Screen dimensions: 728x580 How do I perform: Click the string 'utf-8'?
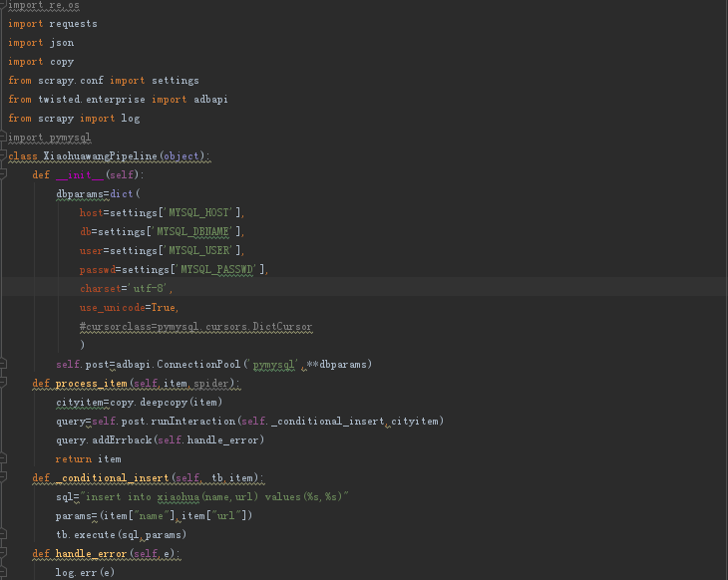(x=149, y=289)
